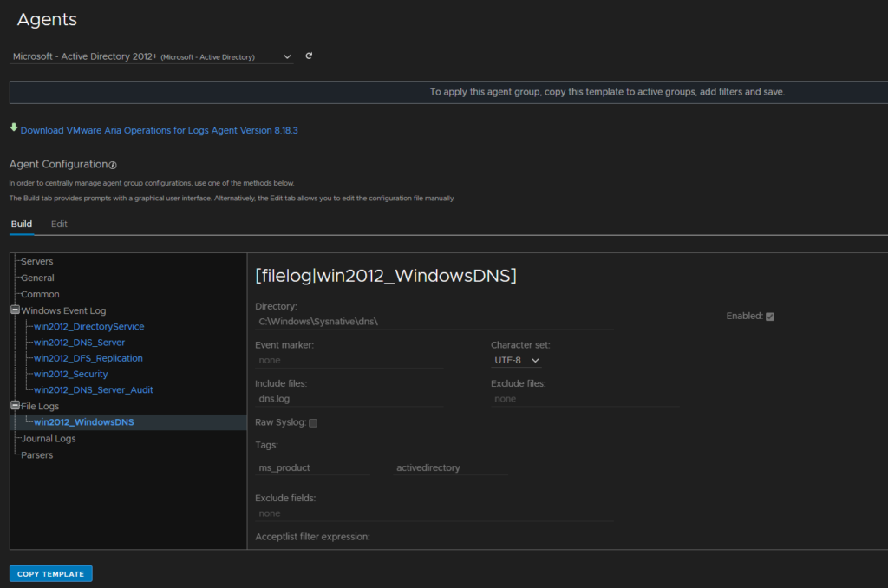
Task: Select win2012_DNS_Server in the tree
Action: 79,343
